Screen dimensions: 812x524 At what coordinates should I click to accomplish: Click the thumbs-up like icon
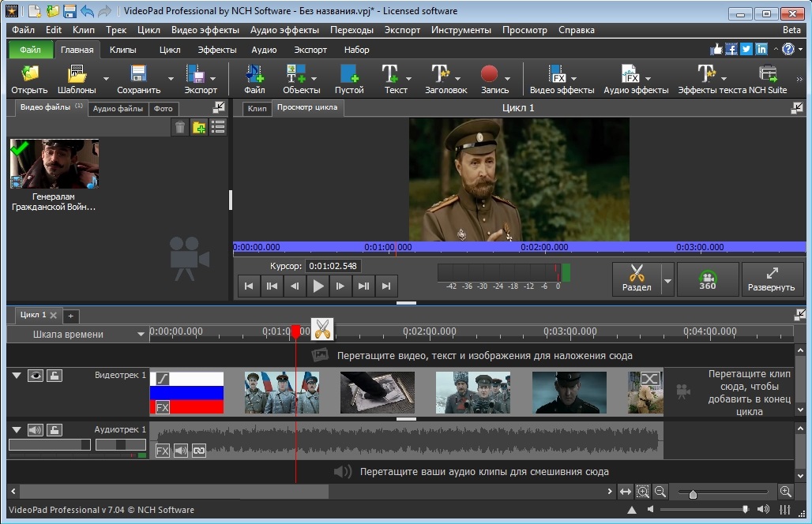pyautogui.click(x=716, y=49)
